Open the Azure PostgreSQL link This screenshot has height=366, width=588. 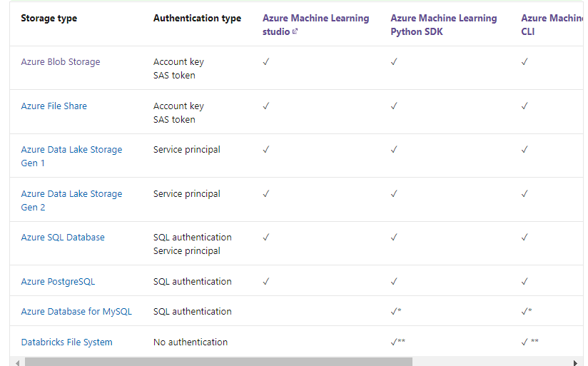point(58,282)
